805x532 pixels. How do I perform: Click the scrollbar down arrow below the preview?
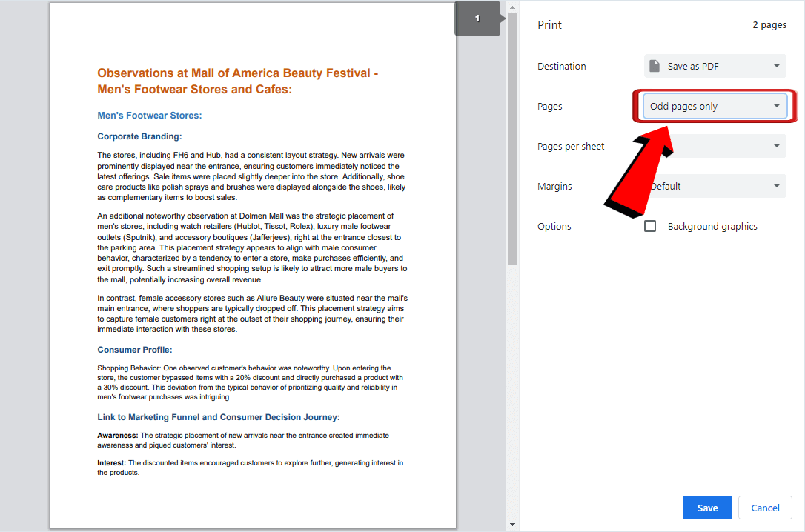(x=511, y=525)
